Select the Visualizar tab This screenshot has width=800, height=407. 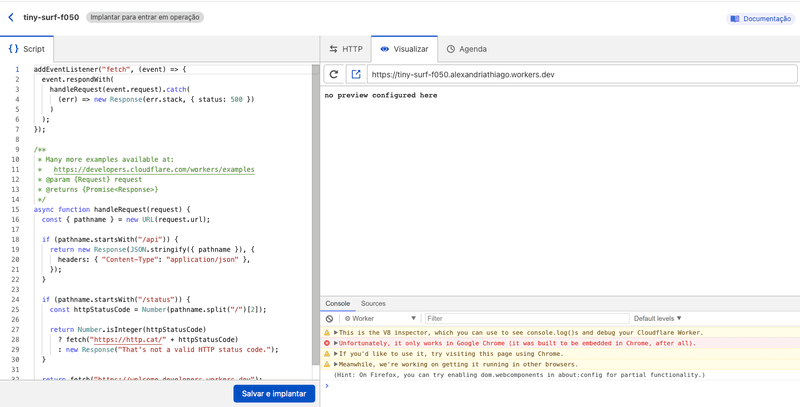tap(404, 49)
